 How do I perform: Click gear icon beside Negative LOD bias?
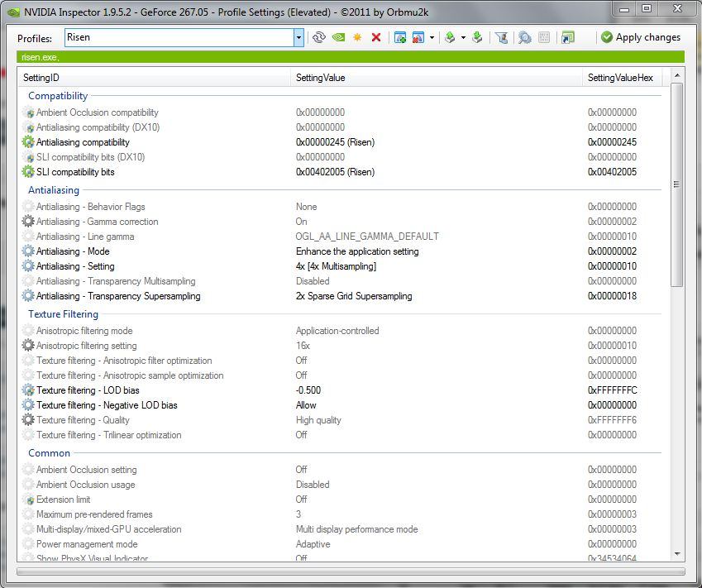point(28,405)
